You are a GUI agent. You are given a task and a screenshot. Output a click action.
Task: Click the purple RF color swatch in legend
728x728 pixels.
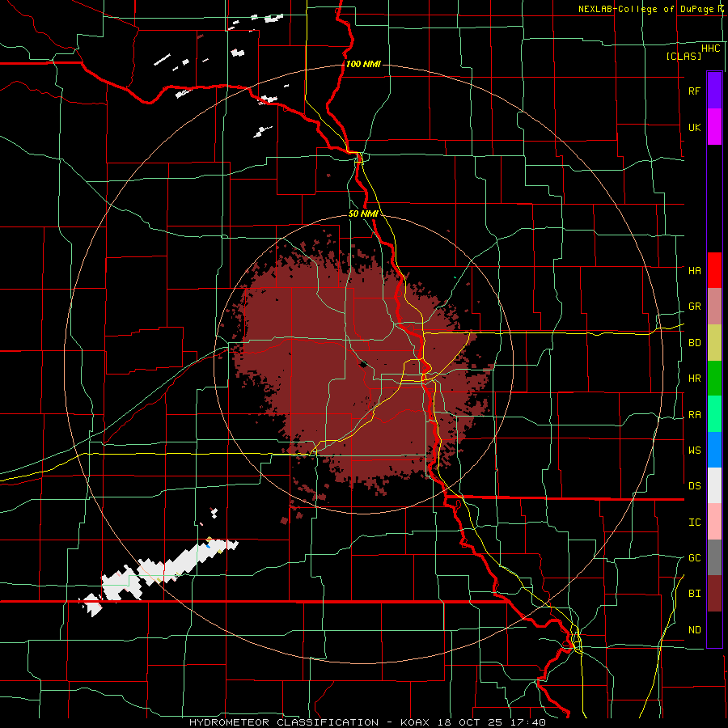coord(714,90)
